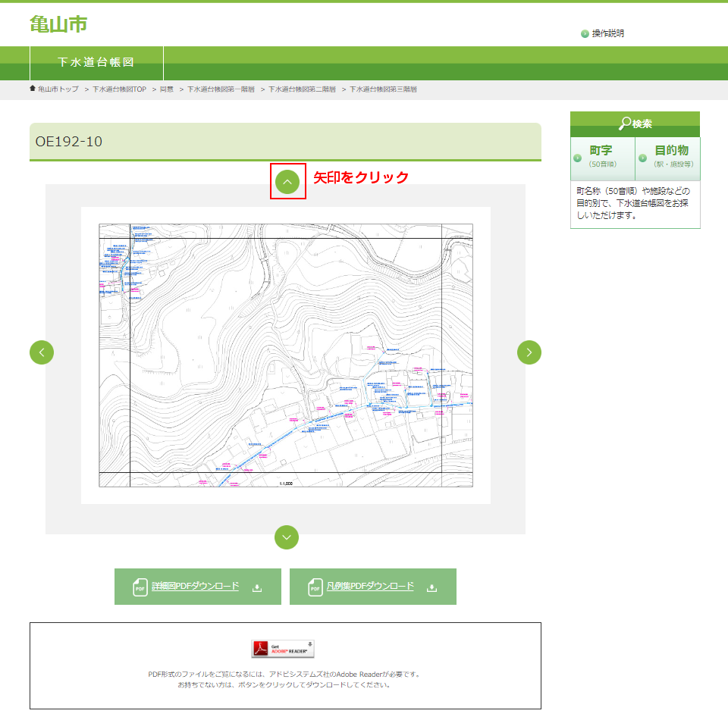728x720 pixels.
Task: Go to the previous map with left arrow
Action: (42, 352)
